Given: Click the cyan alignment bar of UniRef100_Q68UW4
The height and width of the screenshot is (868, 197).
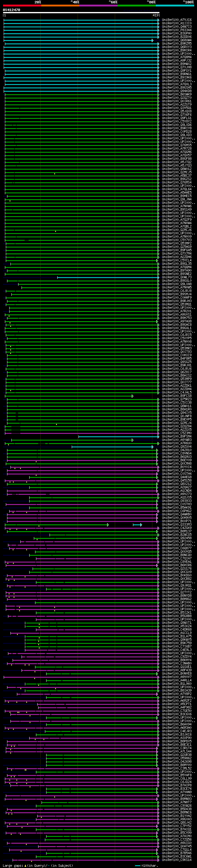Looking at the screenshot, I should [x=78, y=40].
